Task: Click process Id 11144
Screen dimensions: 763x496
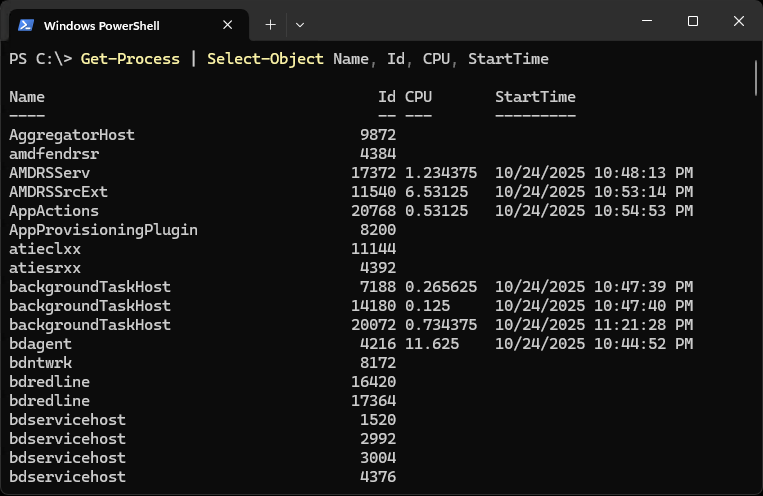Action: (x=374, y=249)
